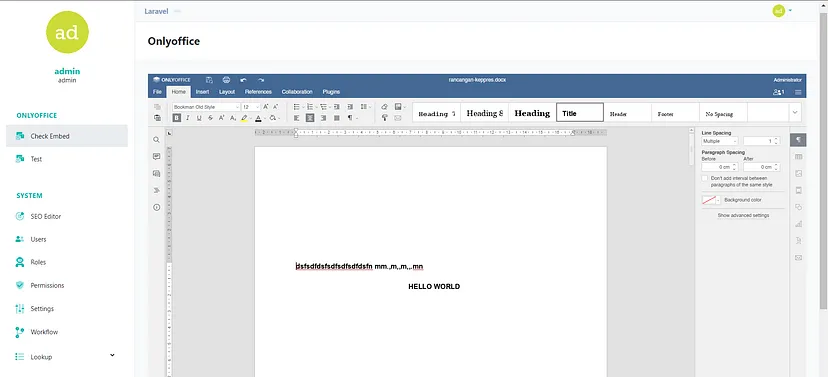Click the Multilevel list icon
Viewport: 828px width, 377px height.
coord(324,107)
